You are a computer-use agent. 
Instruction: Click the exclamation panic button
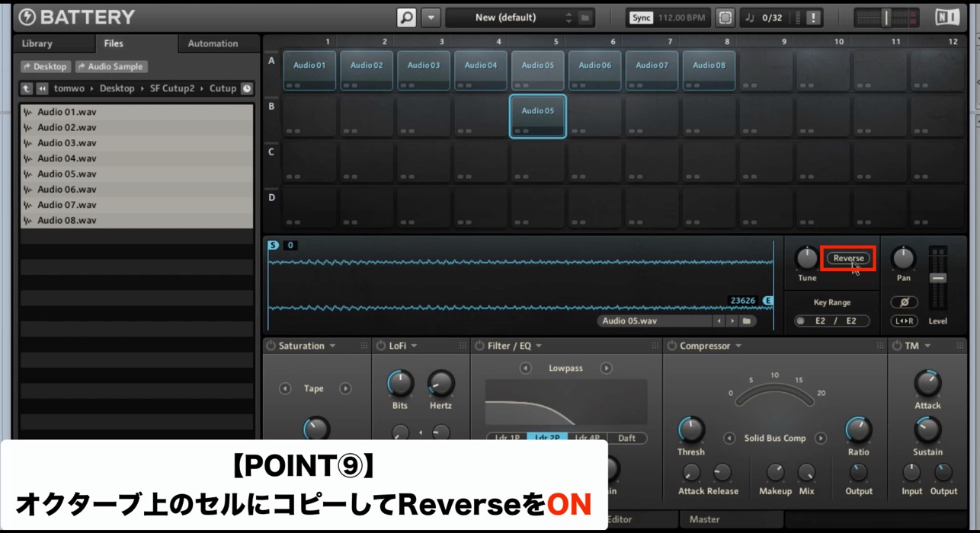click(x=814, y=18)
